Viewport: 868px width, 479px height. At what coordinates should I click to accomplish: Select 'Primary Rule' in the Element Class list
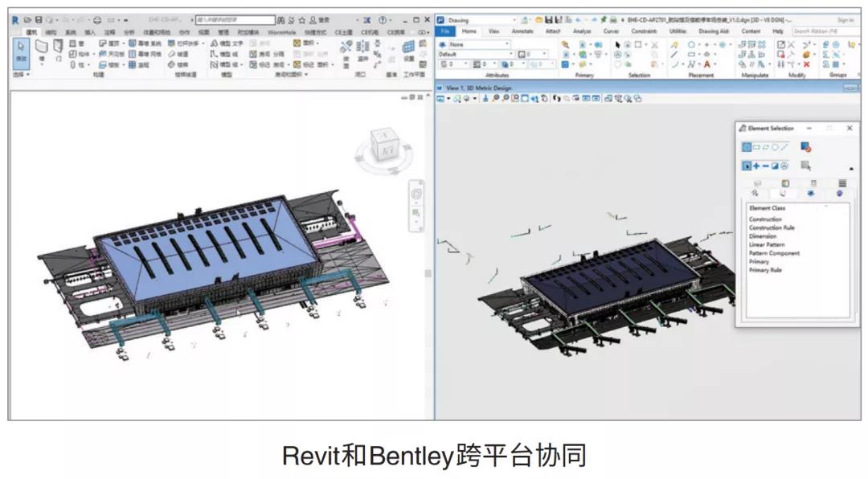766,270
